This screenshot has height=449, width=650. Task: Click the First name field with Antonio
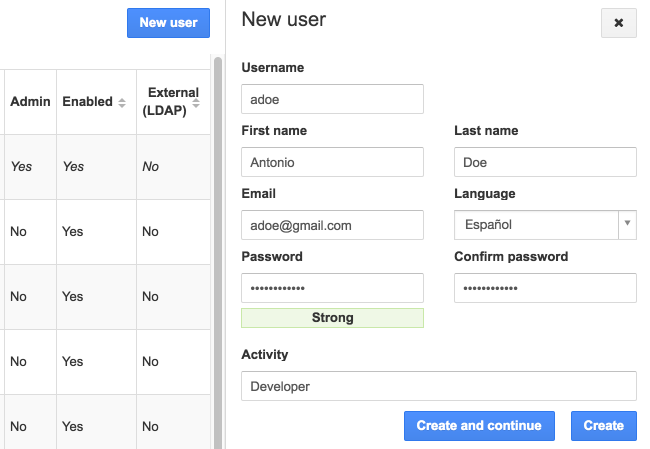(332, 162)
